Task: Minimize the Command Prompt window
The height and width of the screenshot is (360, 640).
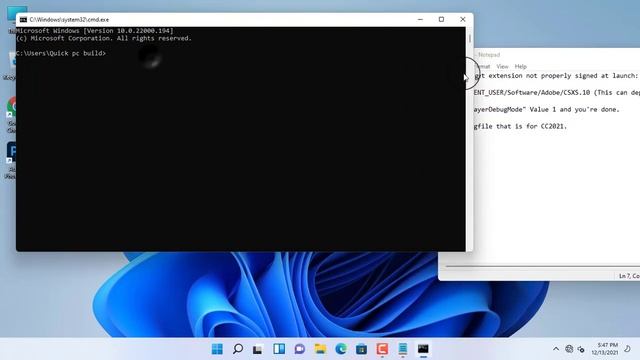Action: coord(420,20)
